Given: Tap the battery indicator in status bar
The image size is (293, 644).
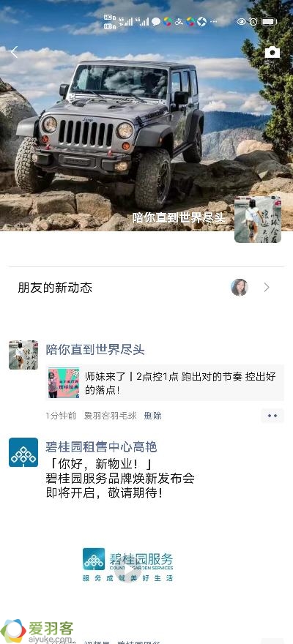Looking at the screenshot, I should tap(269, 22).
